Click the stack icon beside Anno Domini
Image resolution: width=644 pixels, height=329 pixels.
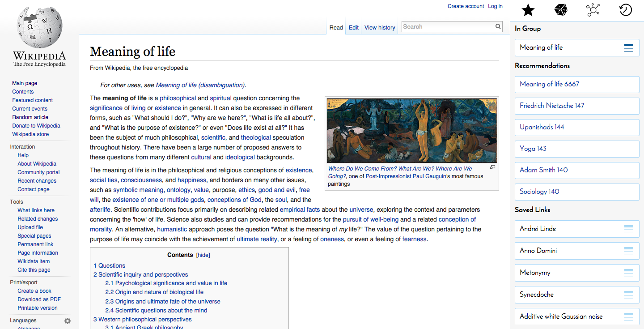pyautogui.click(x=629, y=251)
